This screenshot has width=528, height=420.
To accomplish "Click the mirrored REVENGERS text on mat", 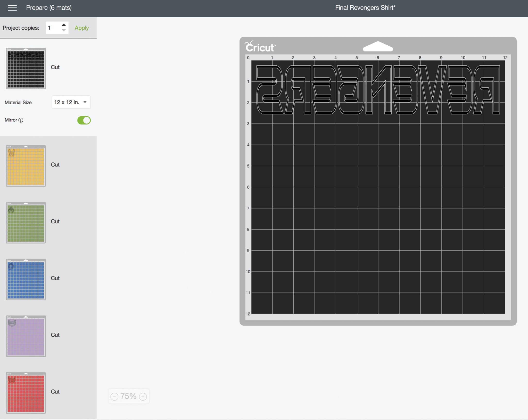I will pos(378,89).
